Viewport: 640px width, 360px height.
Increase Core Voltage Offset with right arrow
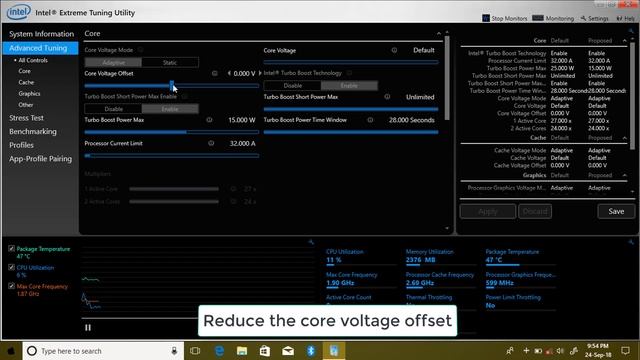(x=260, y=73)
